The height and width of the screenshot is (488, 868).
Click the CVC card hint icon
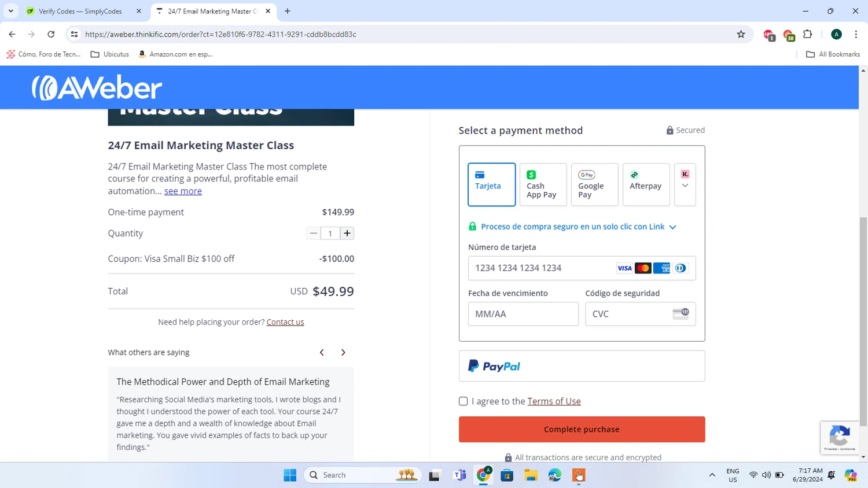(x=681, y=313)
